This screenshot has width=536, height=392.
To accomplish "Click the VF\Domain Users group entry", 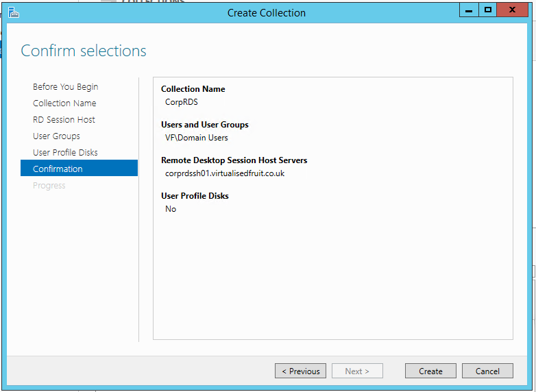I will (x=197, y=138).
